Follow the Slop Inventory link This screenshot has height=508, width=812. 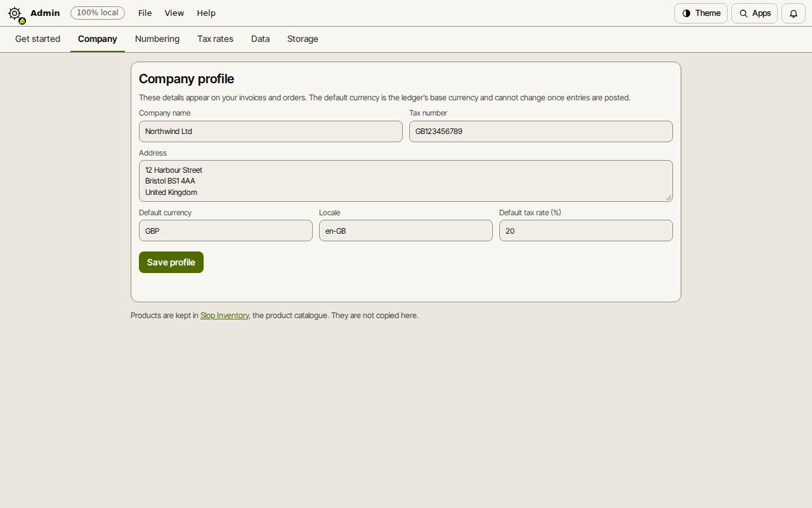point(225,316)
